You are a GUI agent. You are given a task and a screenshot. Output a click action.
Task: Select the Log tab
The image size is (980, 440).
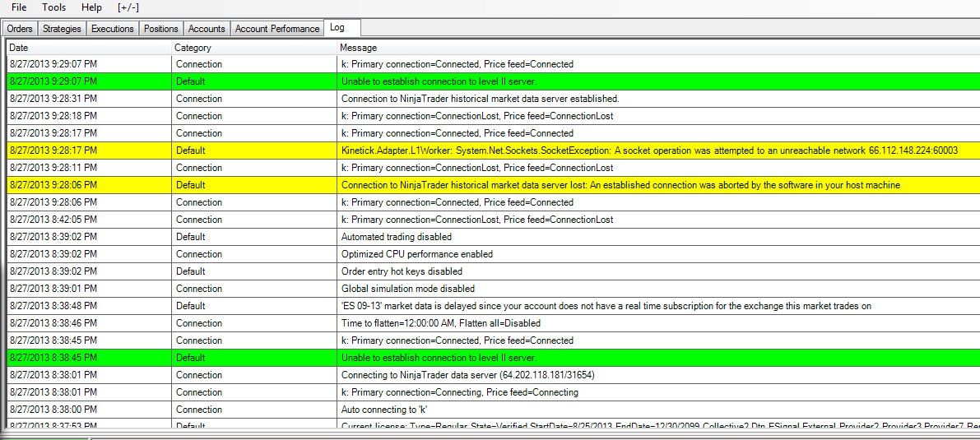pos(341,27)
